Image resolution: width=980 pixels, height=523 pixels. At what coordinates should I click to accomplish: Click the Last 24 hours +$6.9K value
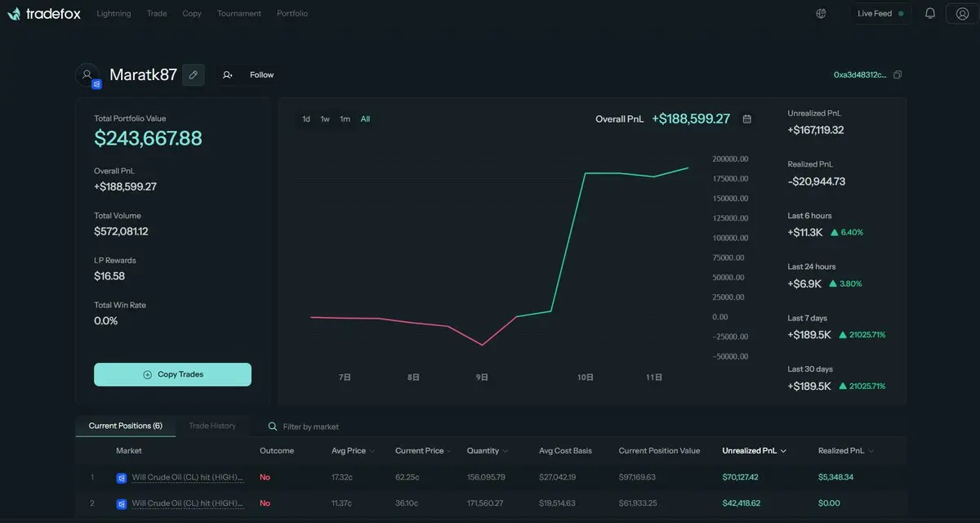click(x=804, y=284)
